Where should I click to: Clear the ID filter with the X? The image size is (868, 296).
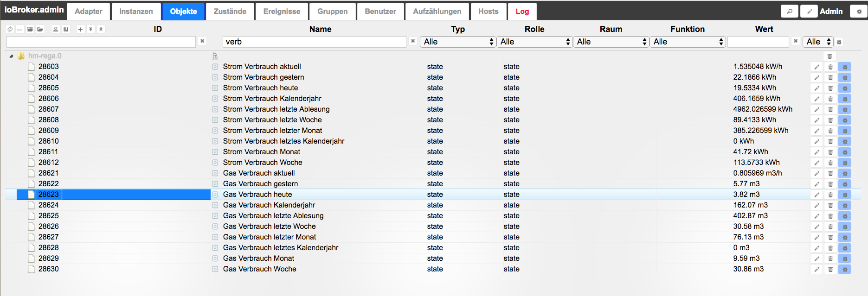pyautogui.click(x=202, y=41)
